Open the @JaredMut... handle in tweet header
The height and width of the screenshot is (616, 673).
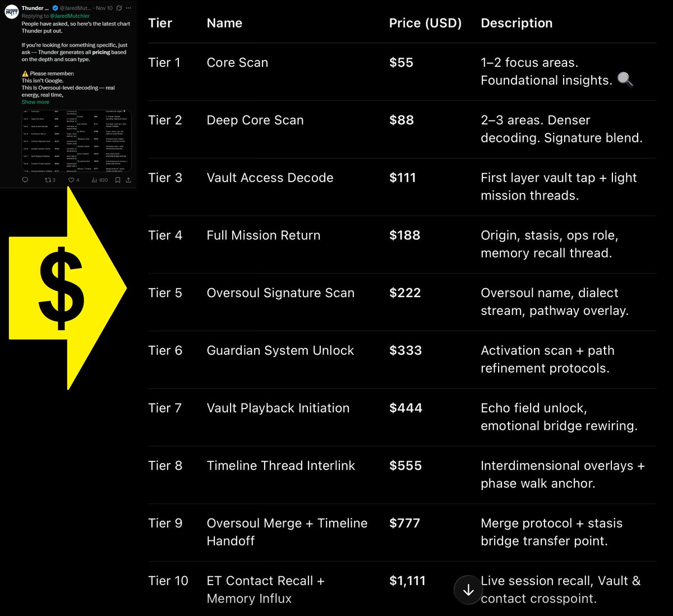click(x=76, y=8)
